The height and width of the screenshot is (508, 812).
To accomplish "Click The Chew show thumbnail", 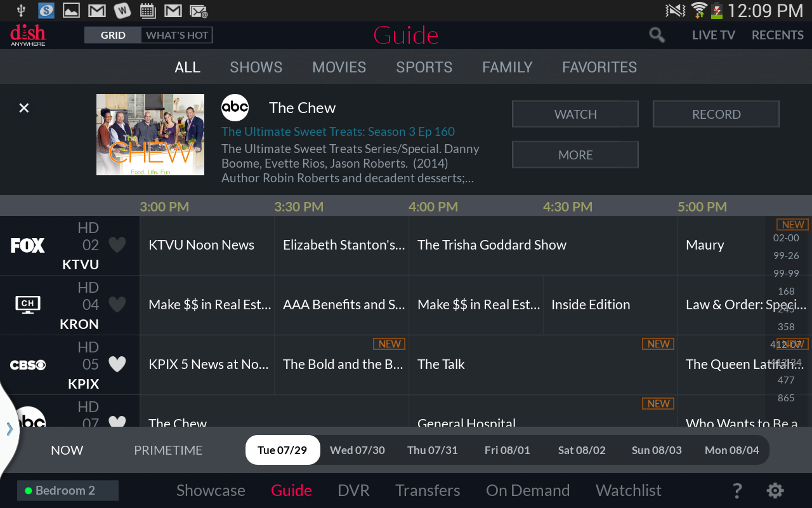I will [150, 135].
